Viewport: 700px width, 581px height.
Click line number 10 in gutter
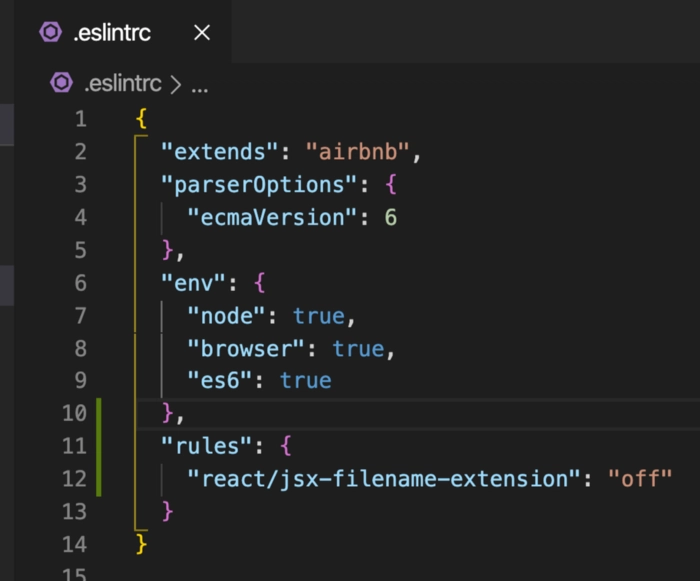[75, 413]
